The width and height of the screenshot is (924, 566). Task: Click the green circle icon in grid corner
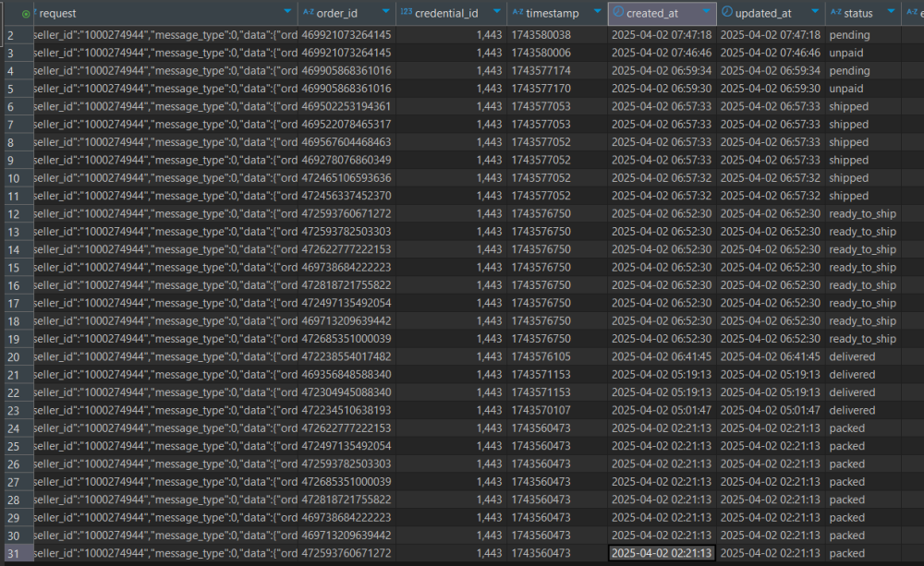pyautogui.click(x=25, y=14)
